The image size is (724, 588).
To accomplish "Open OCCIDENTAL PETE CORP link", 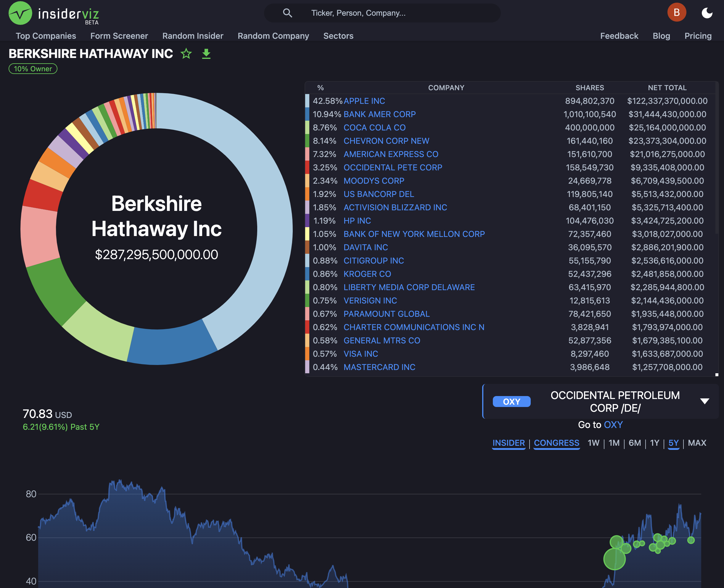I will [393, 167].
